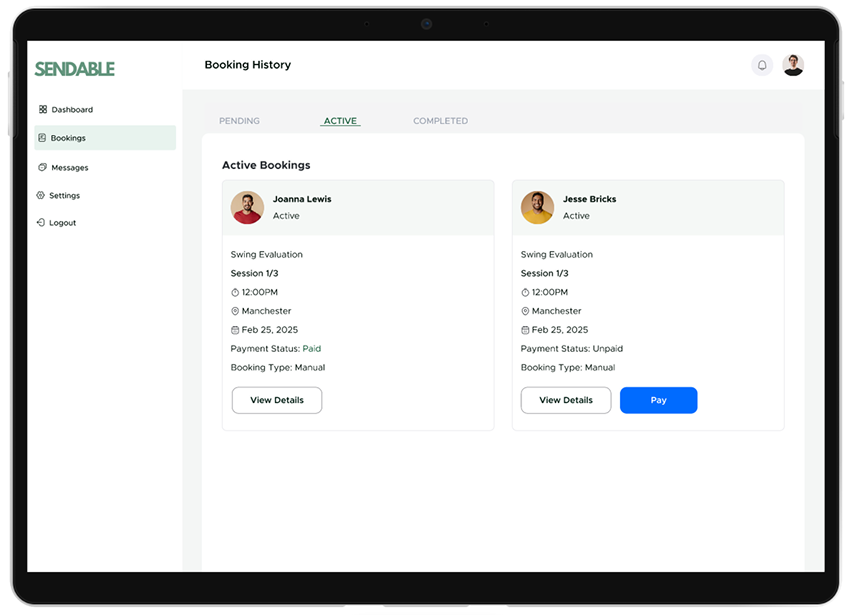Click Joanna Lewis's clock icon beside 12:00PM

tap(235, 293)
